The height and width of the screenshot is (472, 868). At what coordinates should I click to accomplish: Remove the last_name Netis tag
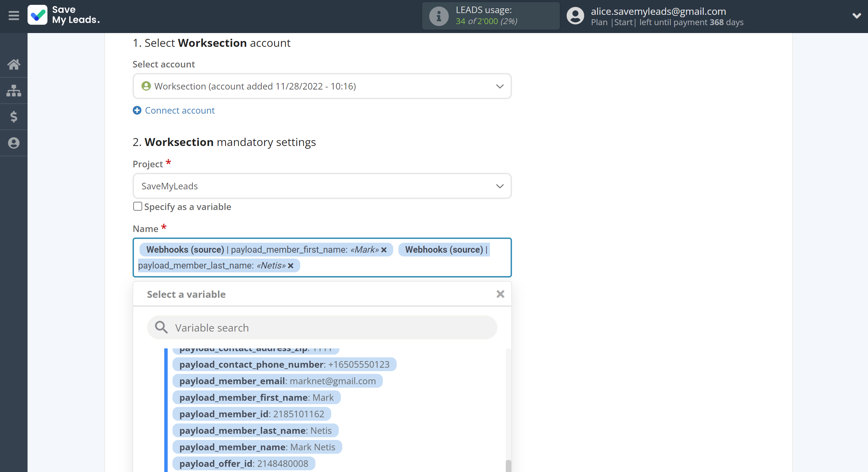pos(291,265)
